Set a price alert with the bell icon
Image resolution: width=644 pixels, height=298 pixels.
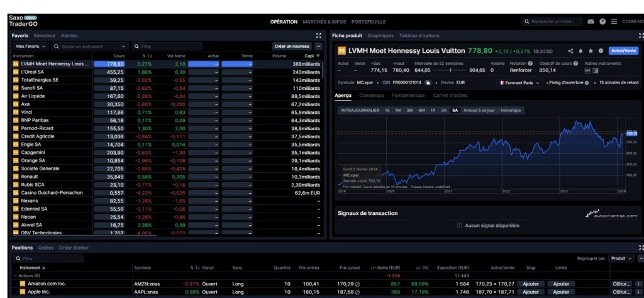click(580, 51)
